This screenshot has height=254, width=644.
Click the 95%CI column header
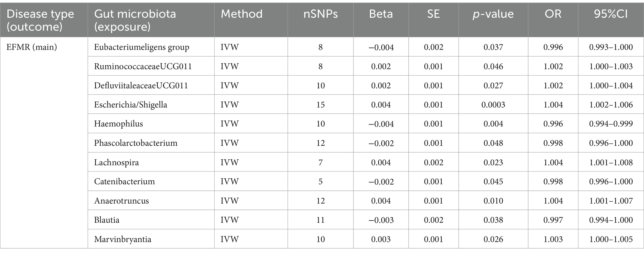(x=611, y=14)
